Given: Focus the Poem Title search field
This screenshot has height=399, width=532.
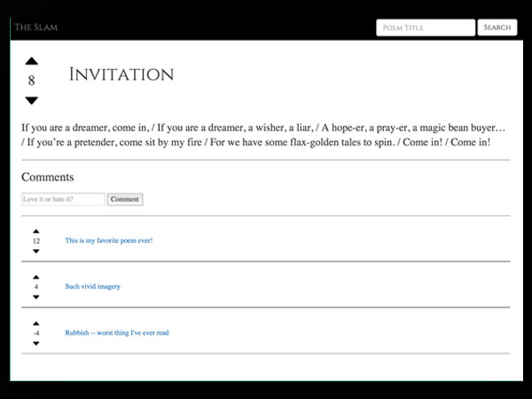Looking at the screenshot, I should click(426, 27).
